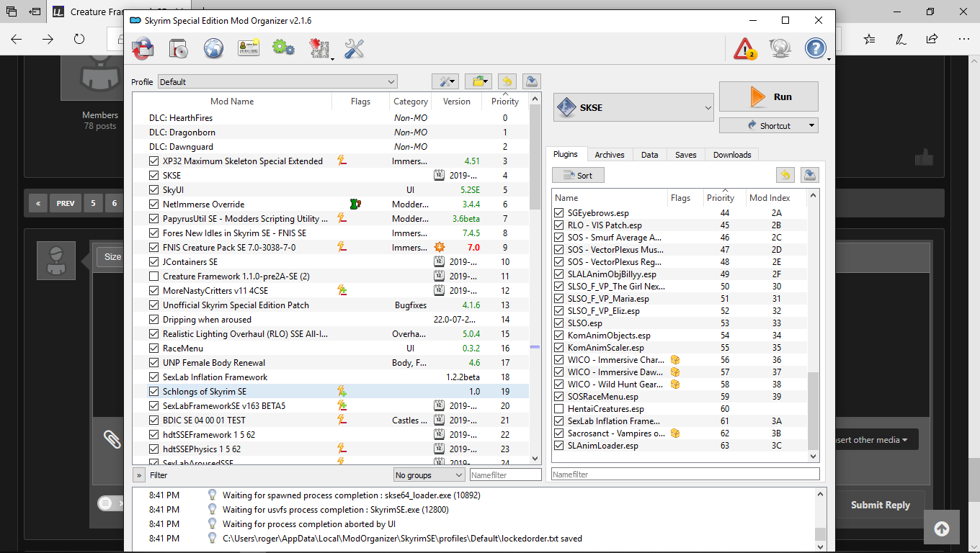Click the restore backup icon beside the Profile folder button

pyautogui.click(x=507, y=81)
